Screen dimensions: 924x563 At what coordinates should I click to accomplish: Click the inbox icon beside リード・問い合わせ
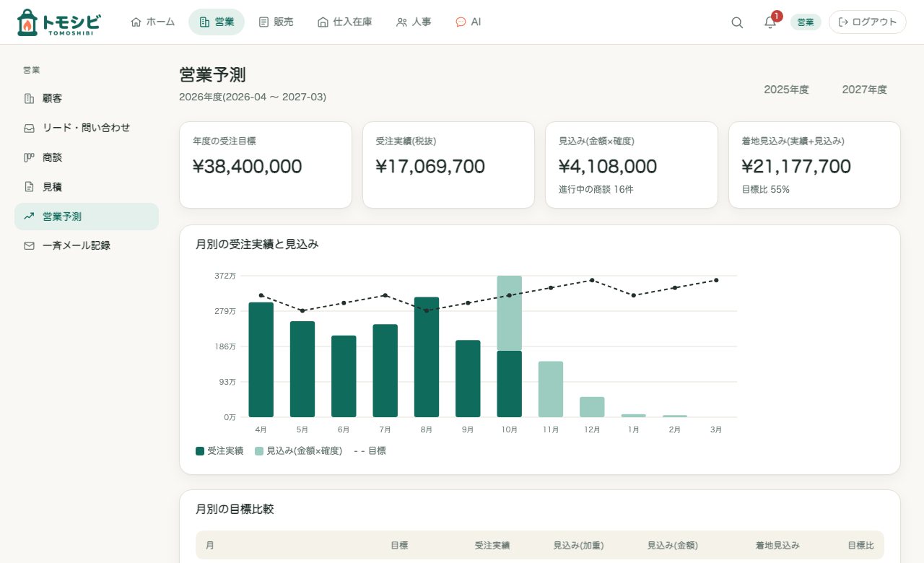29,128
